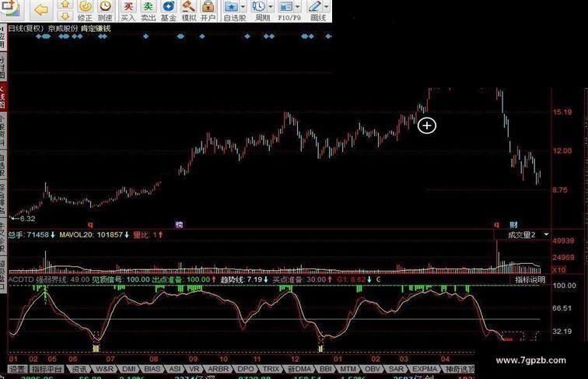
Task: Expand the 画线 dropdown arrow
Action: click(326, 7)
